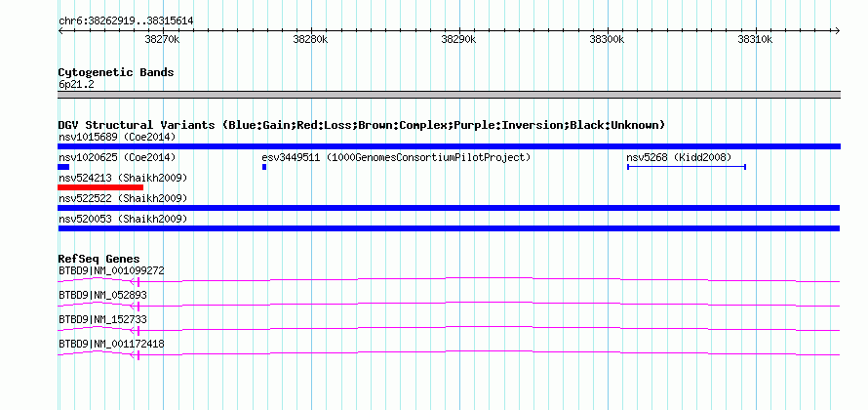Click the 6p21.2 band label
Viewport: 868px width, 410px height.
pyautogui.click(x=76, y=85)
